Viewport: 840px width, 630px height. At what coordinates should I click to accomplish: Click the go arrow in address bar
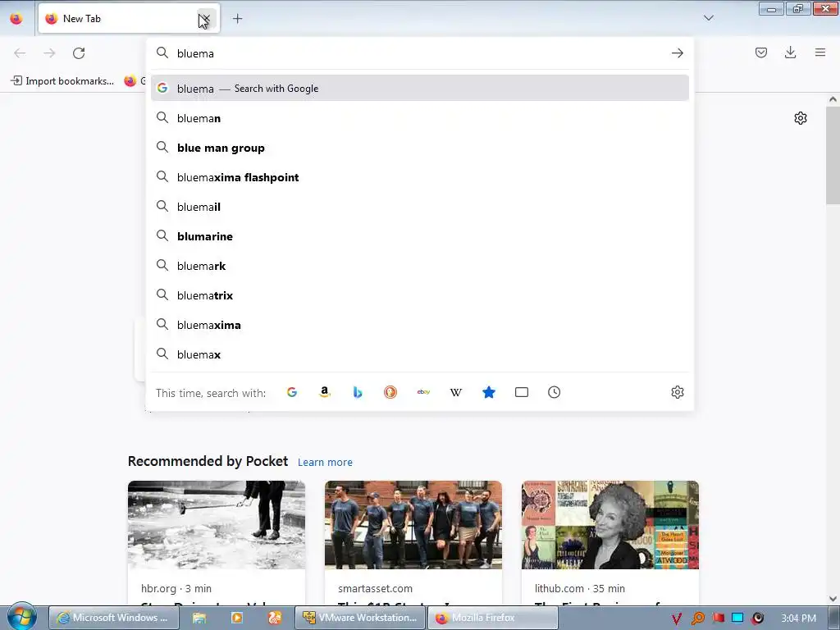click(677, 53)
